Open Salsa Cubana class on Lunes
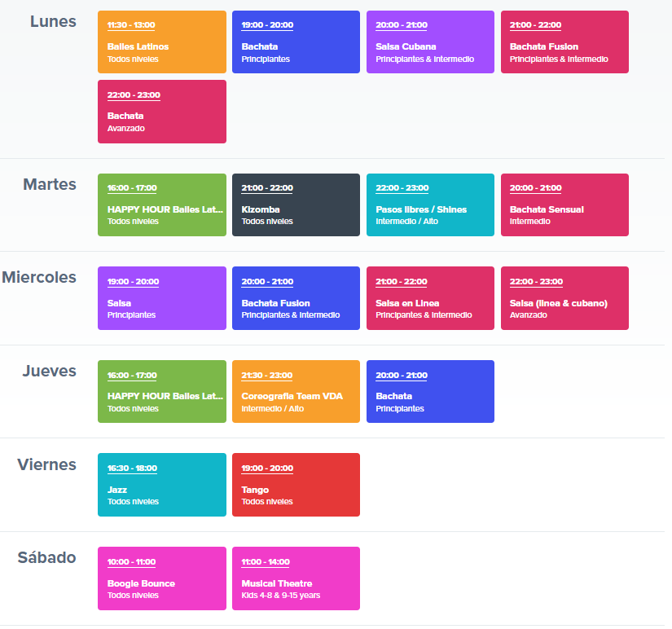This screenshot has height=629, width=672. 430,42
